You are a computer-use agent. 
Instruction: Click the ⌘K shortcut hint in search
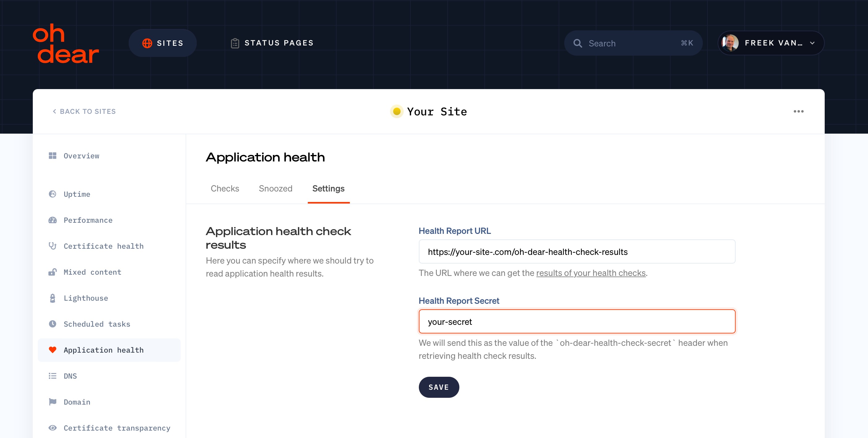[x=687, y=43]
